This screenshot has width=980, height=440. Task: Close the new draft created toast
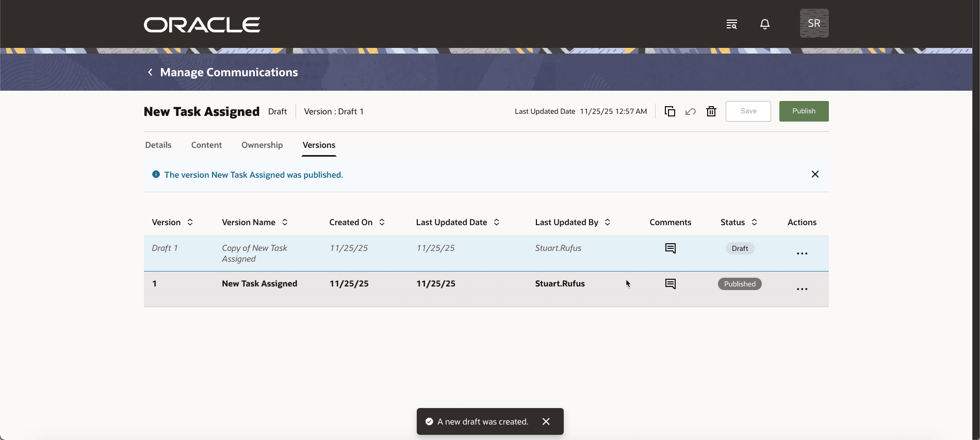pyautogui.click(x=546, y=421)
